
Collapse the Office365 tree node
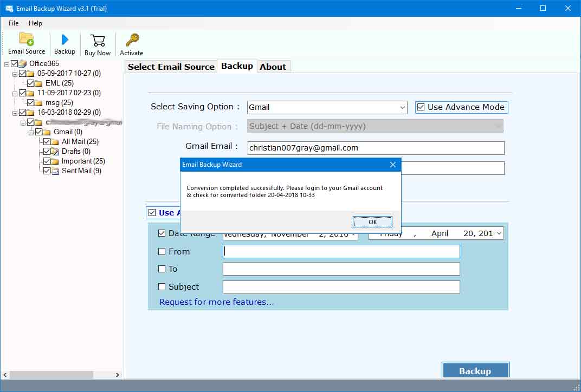pos(7,64)
